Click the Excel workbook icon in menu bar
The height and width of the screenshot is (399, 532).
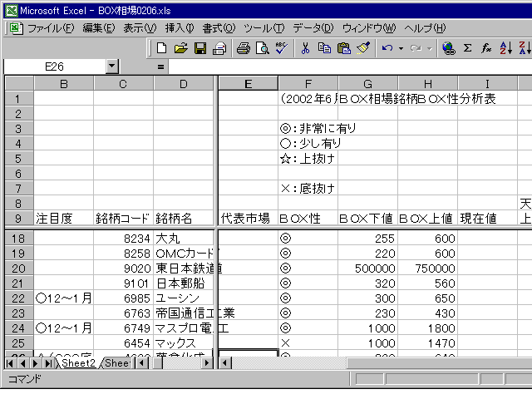[16, 28]
